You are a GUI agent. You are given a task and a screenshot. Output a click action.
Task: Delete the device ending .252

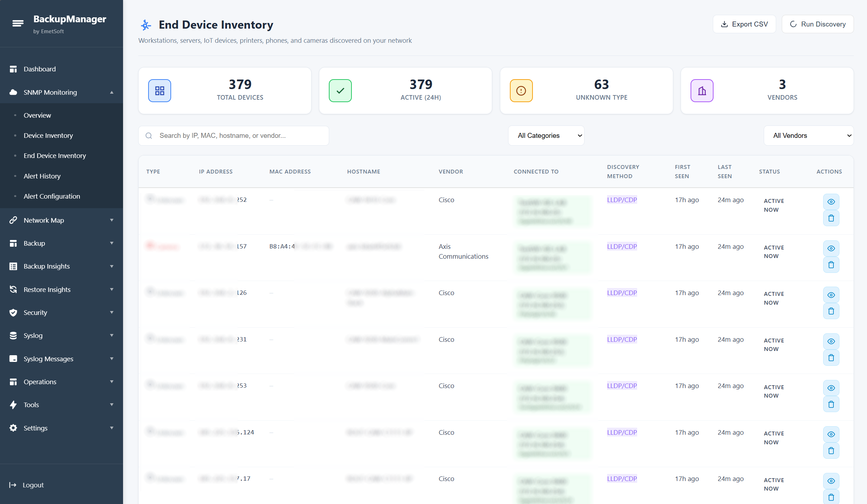tap(831, 218)
